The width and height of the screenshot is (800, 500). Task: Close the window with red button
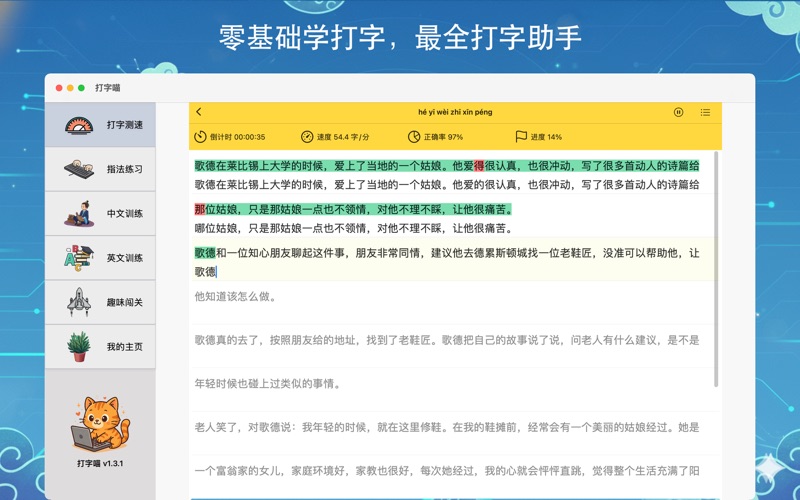click(x=59, y=88)
